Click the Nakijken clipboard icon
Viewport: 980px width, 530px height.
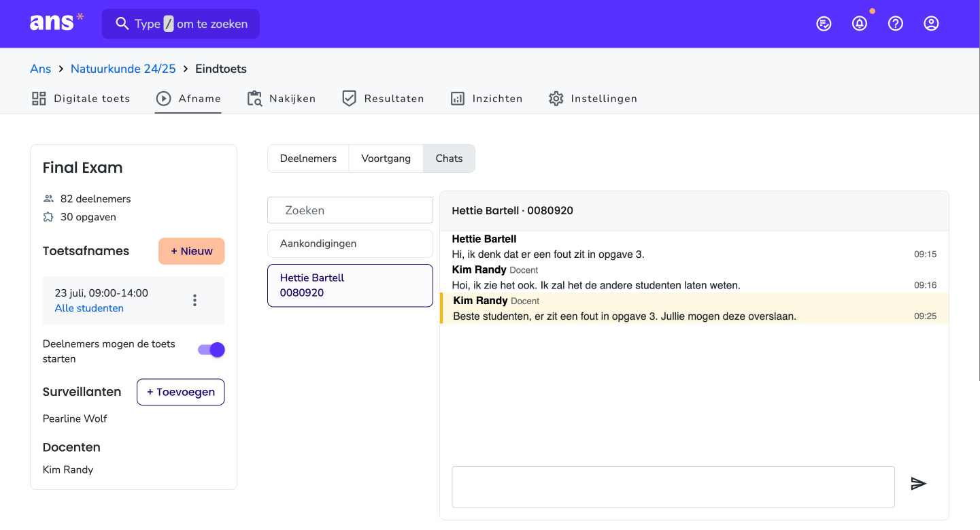(x=254, y=99)
